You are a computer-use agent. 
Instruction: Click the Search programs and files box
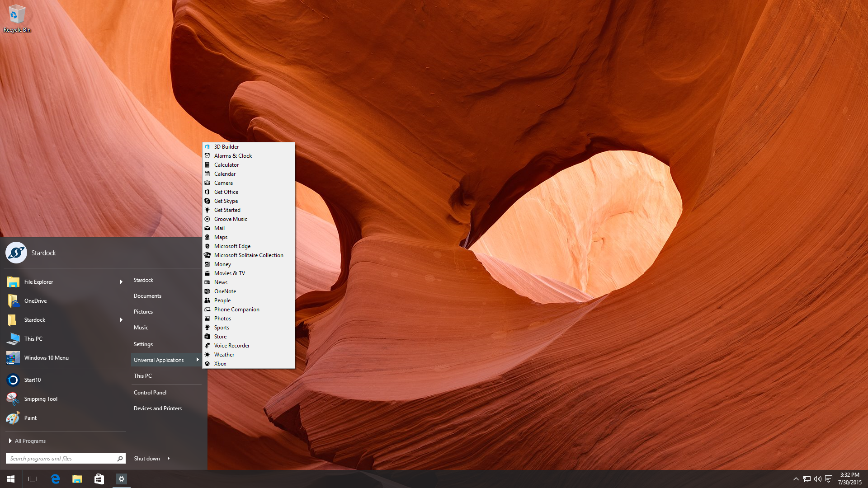pyautogui.click(x=61, y=459)
